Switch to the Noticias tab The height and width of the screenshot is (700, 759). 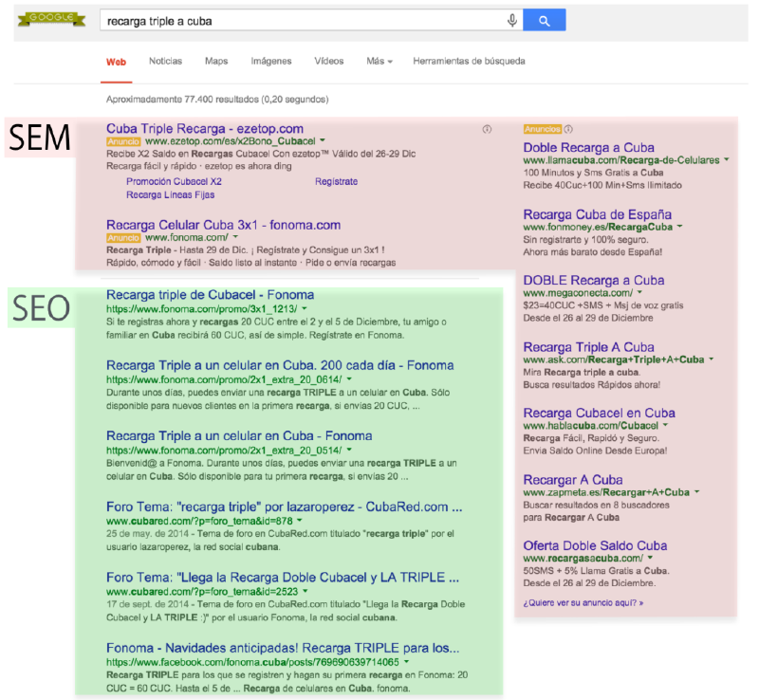click(165, 61)
